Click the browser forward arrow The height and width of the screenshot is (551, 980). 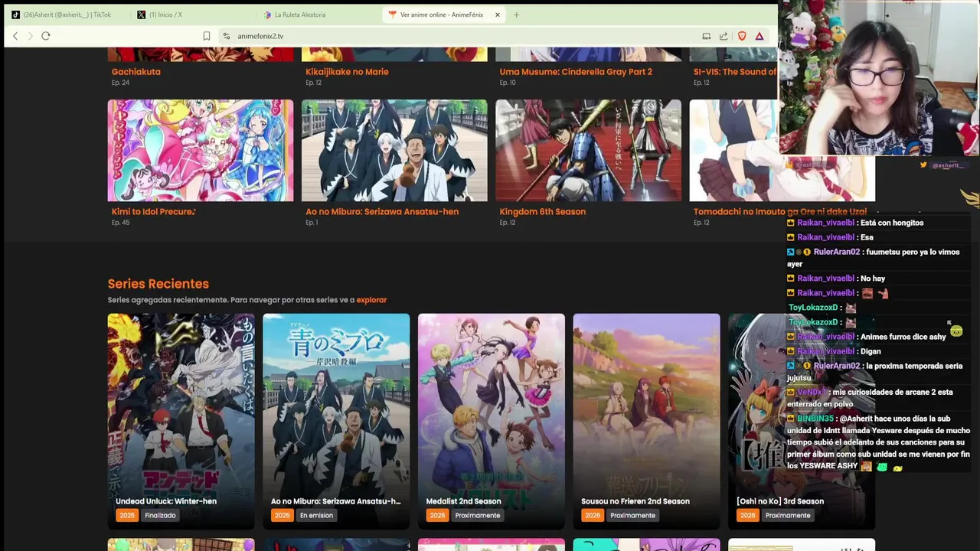31,36
